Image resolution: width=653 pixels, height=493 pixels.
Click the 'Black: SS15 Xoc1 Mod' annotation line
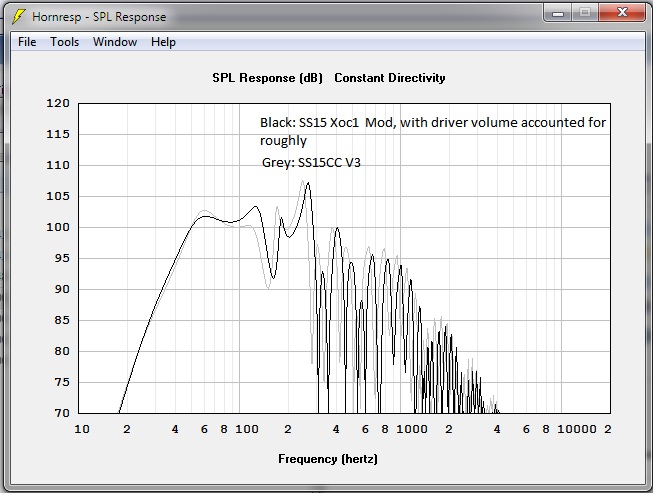(x=433, y=122)
